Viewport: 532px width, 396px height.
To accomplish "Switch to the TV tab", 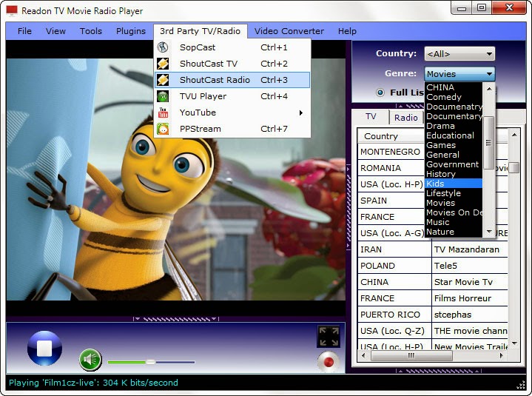I will pos(371,116).
